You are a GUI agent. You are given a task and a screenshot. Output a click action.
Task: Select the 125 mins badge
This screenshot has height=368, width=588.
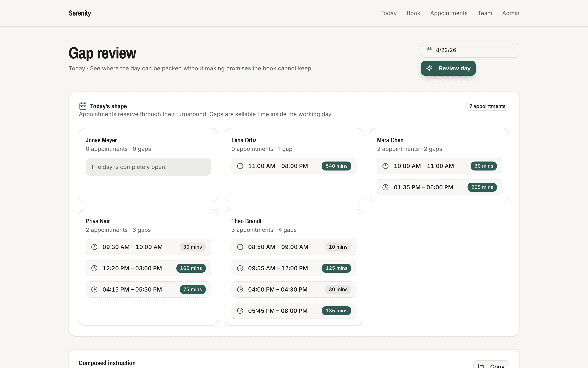click(336, 268)
